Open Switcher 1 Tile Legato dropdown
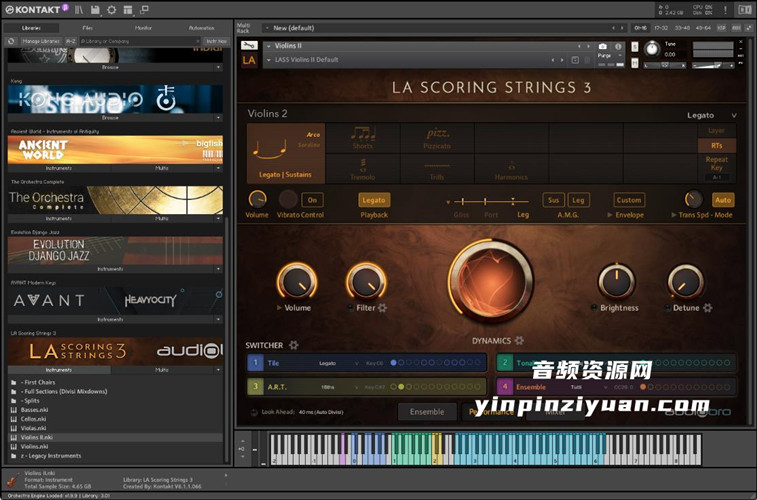This screenshot has width=757, height=500. 339,363
